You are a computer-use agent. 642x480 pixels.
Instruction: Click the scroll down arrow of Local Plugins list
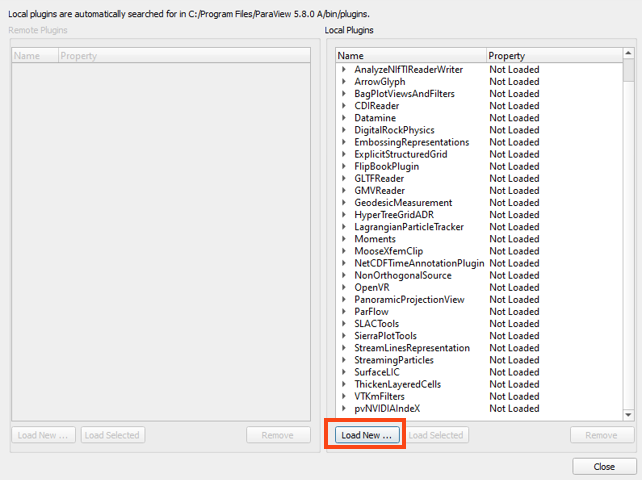point(628,415)
